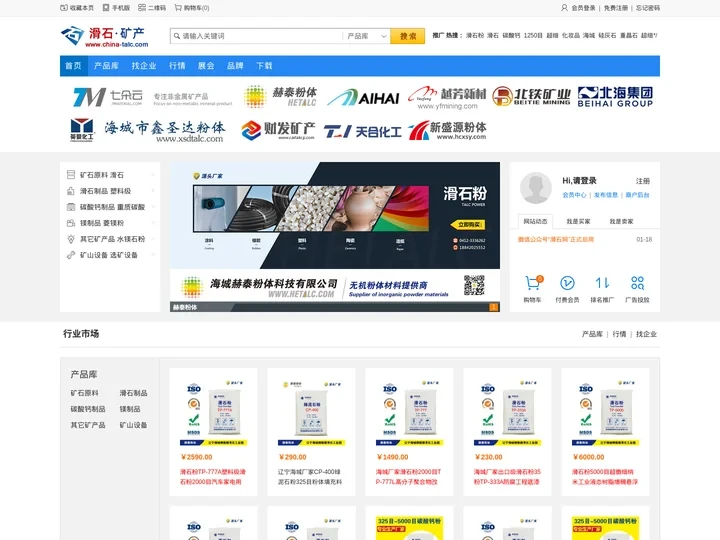720x540 pixels.
Task: Switch to the 我是卖家 tab
Action: 621,221
